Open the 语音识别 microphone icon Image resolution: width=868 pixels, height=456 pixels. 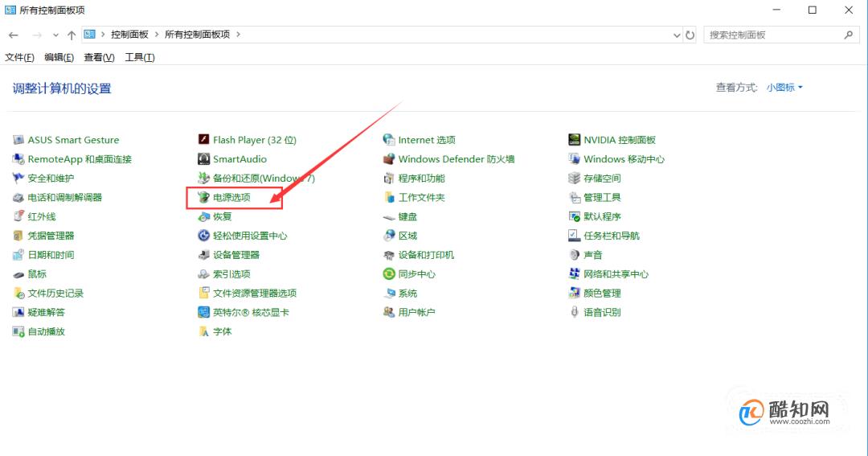click(x=575, y=312)
